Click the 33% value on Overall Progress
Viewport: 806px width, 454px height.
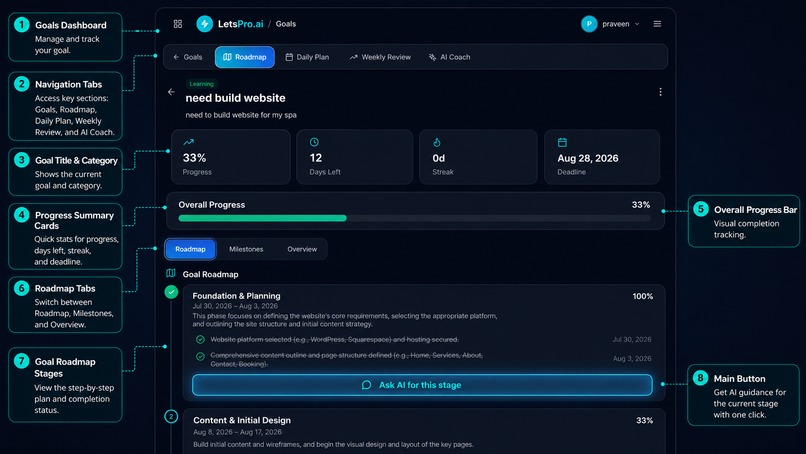click(x=641, y=205)
